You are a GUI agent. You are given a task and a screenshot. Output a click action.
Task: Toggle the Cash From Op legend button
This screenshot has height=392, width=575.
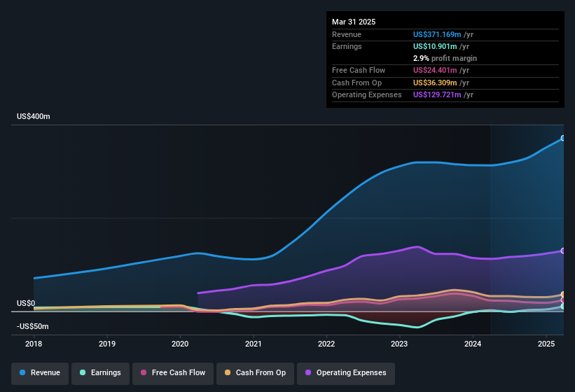(255, 373)
